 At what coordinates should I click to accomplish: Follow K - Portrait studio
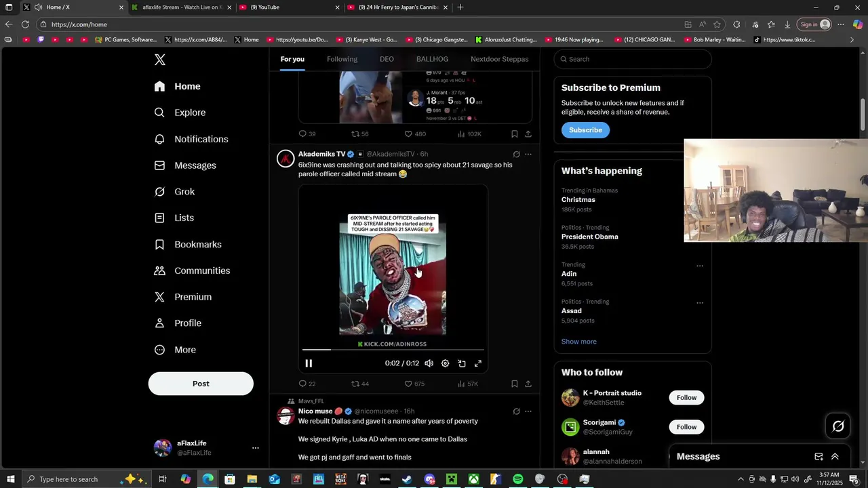pyautogui.click(x=686, y=398)
